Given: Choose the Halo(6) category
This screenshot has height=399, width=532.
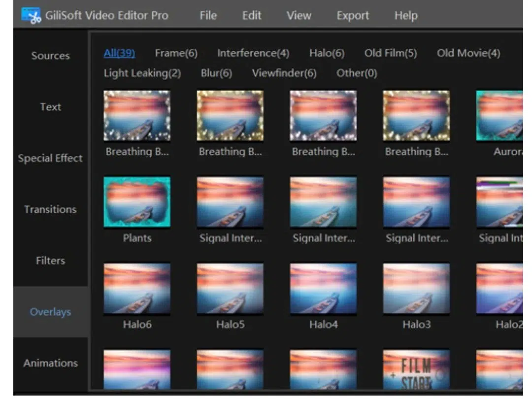Looking at the screenshot, I should coord(327,53).
